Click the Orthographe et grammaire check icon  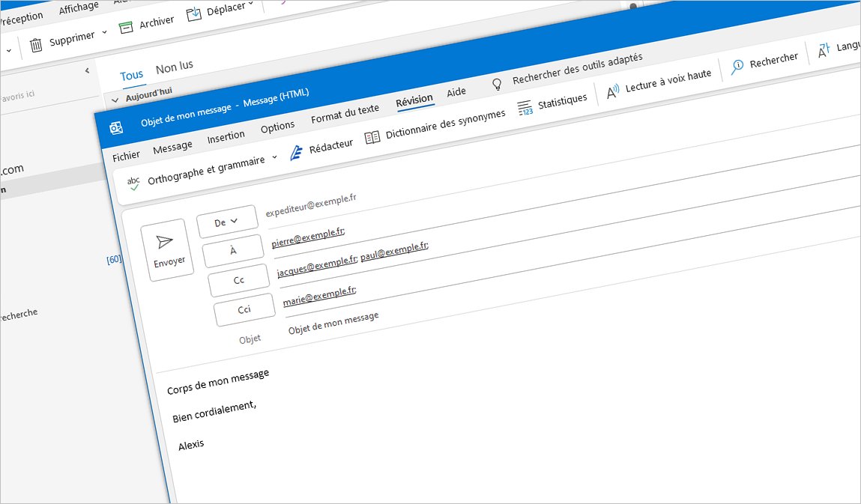pyautogui.click(x=133, y=183)
